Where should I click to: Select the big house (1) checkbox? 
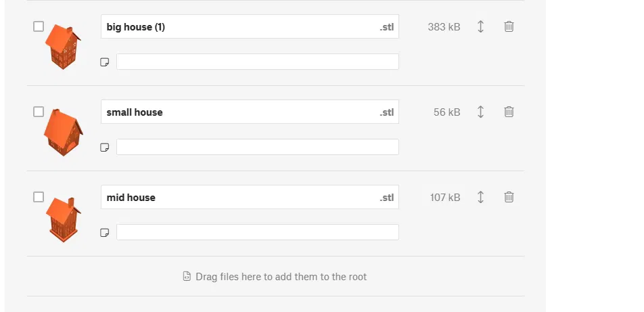[x=39, y=26]
